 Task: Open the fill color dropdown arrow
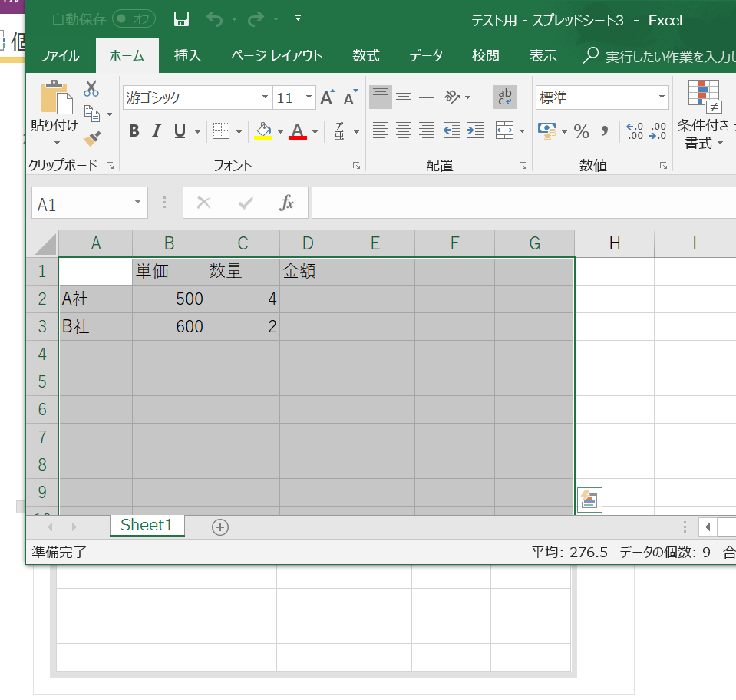click(x=281, y=131)
